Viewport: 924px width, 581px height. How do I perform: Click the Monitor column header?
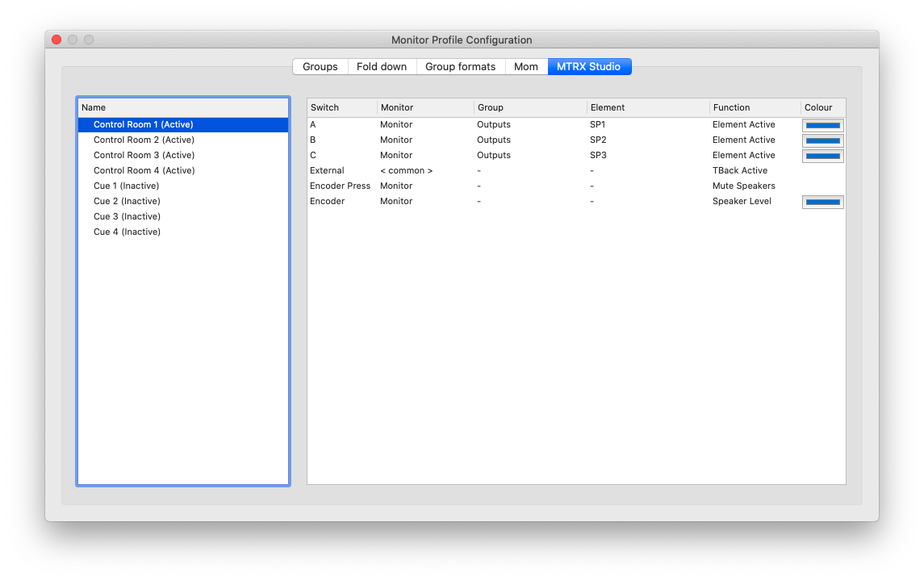(425, 107)
